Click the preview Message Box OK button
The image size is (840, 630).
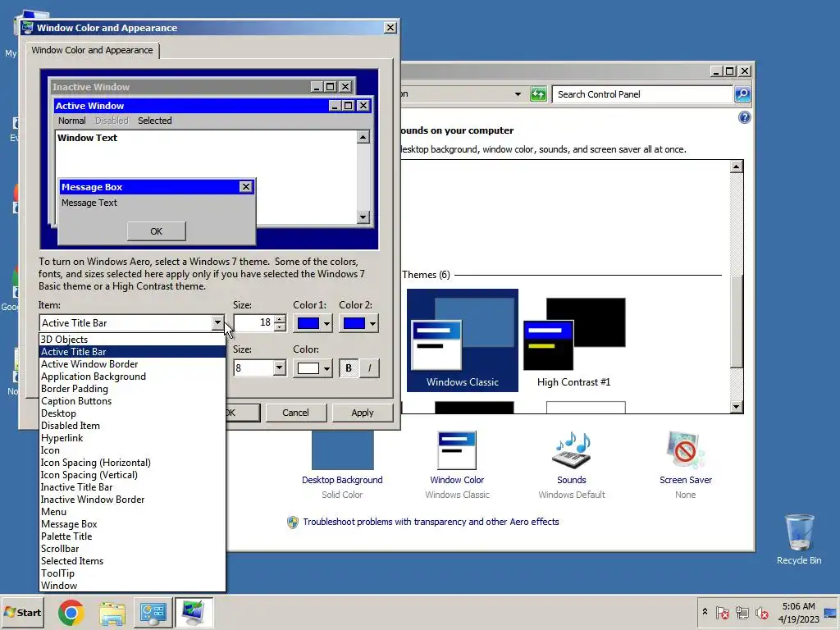pyautogui.click(x=157, y=231)
